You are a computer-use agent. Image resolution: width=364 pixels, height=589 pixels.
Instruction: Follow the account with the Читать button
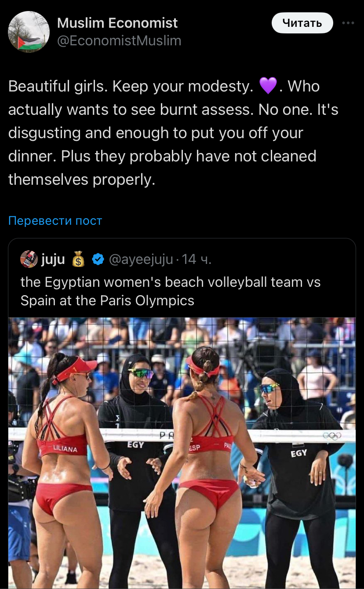pos(302,23)
